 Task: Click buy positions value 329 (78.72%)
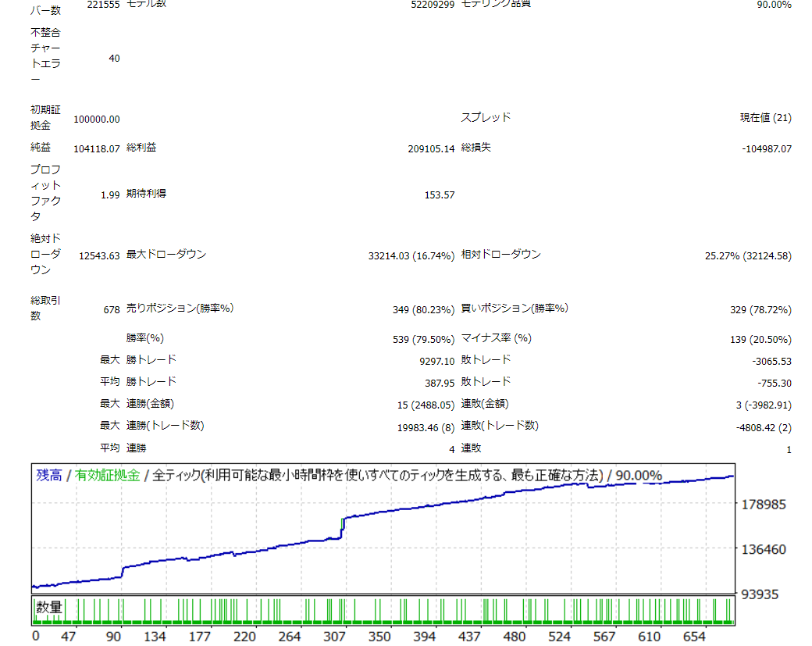760,309
